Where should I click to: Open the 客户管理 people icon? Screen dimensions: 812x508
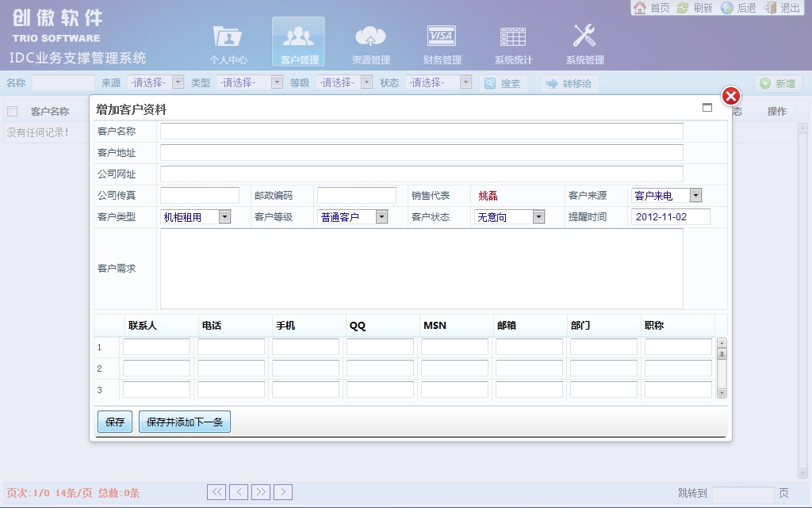(298, 42)
